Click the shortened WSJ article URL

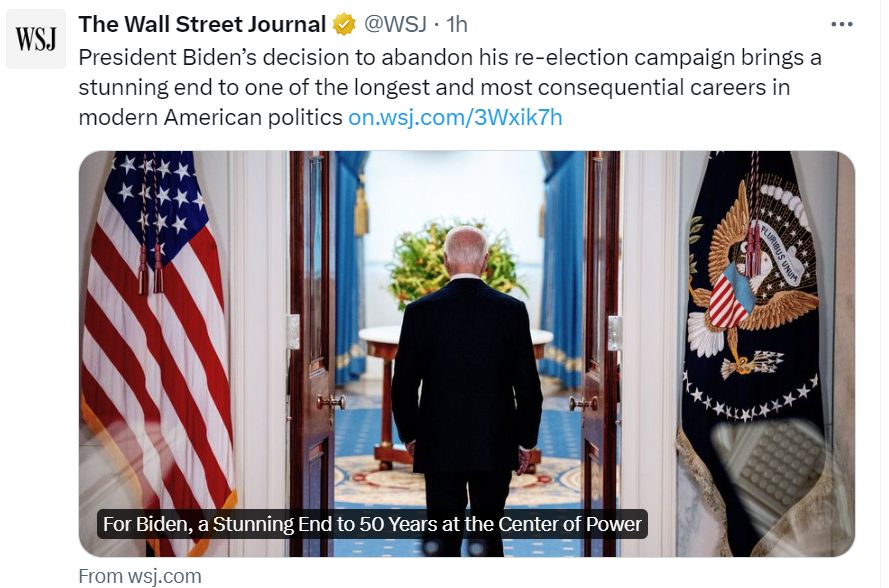pyautogui.click(x=453, y=117)
